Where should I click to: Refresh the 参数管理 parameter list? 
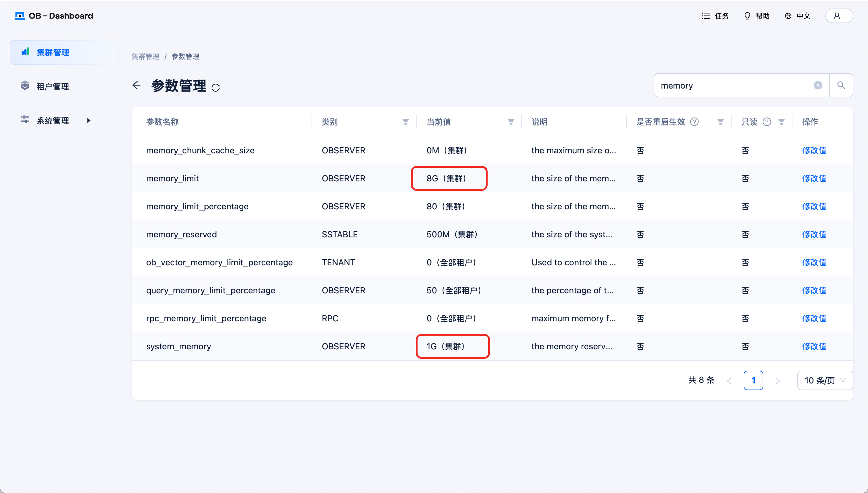click(x=215, y=87)
